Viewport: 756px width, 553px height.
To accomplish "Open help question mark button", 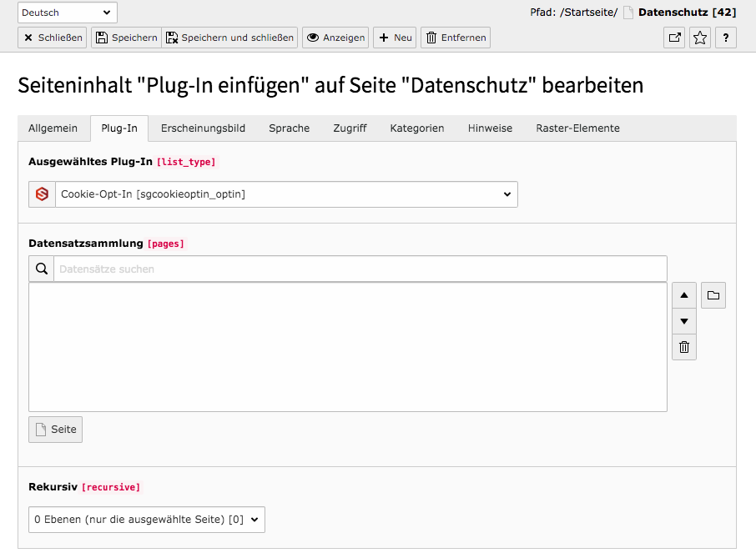I will point(726,38).
